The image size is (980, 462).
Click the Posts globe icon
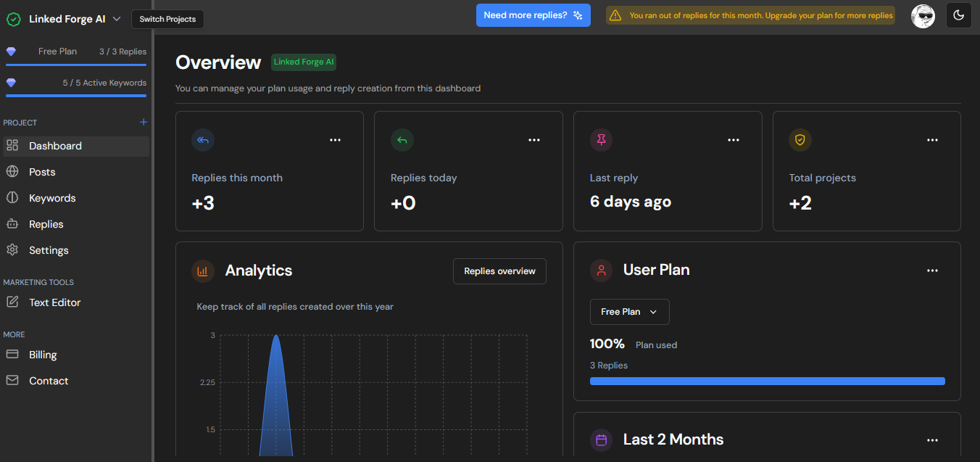click(12, 172)
